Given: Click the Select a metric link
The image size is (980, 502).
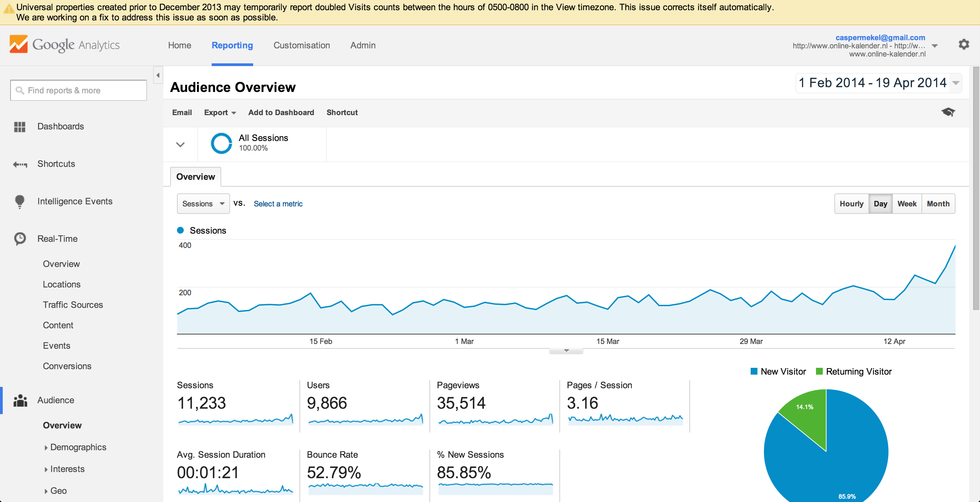Looking at the screenshot, I should (278, 204).
